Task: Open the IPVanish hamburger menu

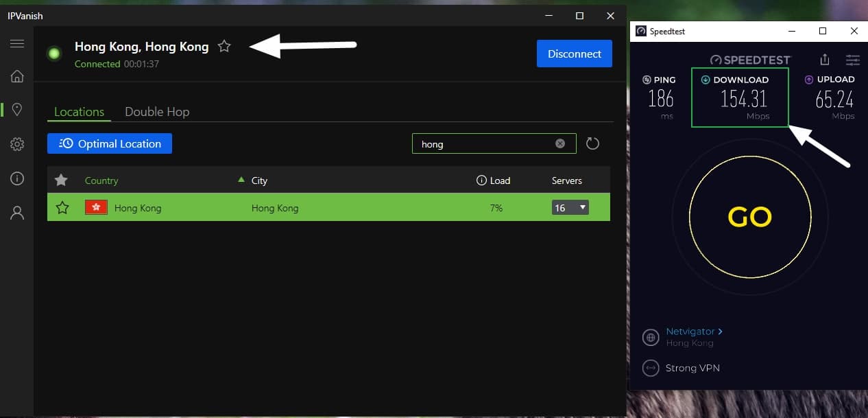Action: tap(17, 44)
